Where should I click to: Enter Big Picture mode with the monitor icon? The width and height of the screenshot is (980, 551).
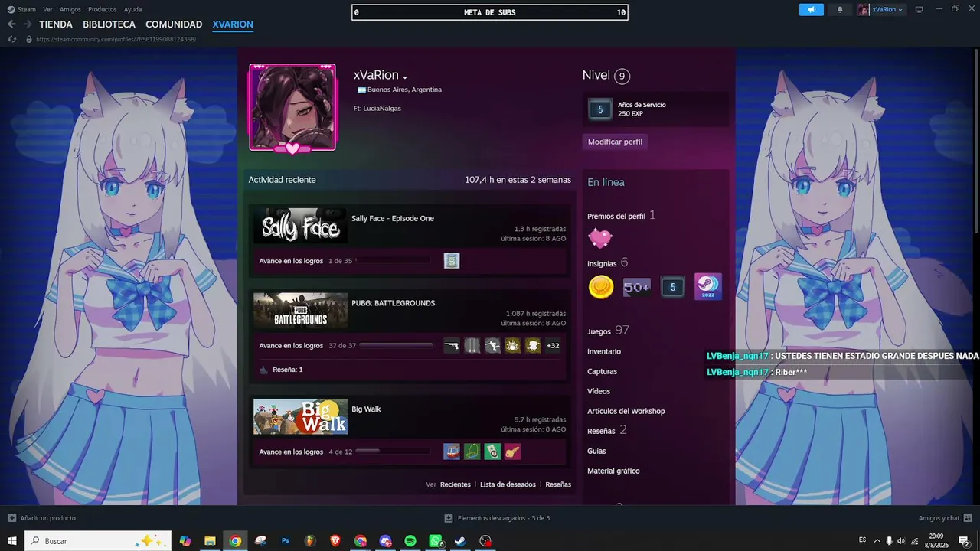920,9
